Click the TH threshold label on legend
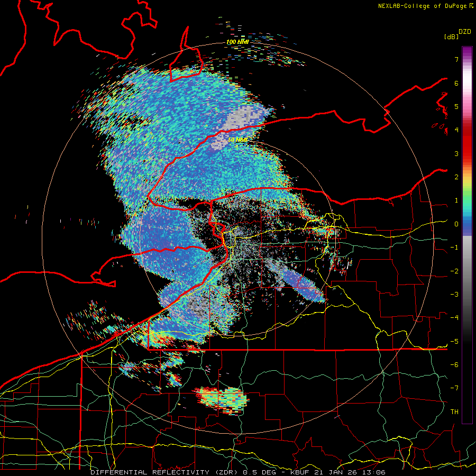This screenshot has width=476, height=476. tap(454, 412)
